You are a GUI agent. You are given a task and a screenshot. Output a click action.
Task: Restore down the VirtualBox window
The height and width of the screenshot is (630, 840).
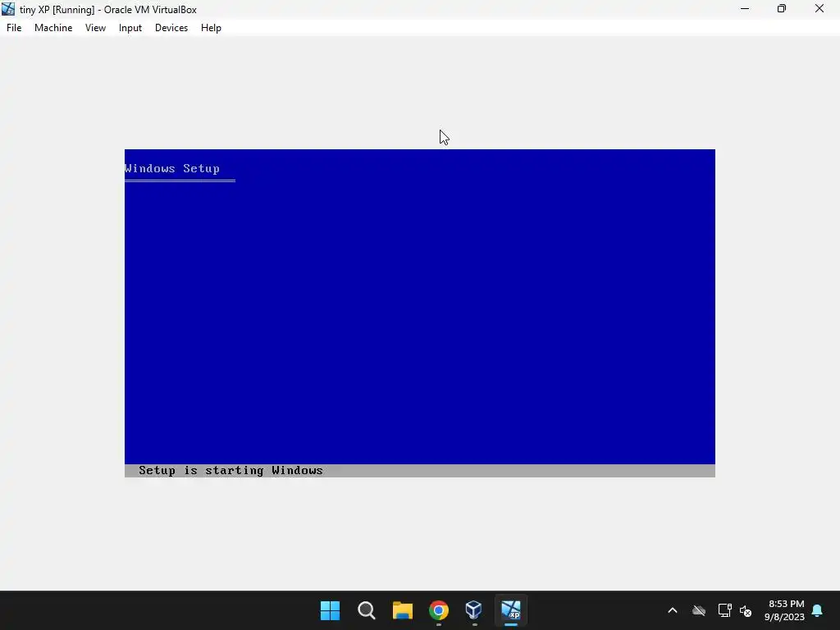[x=782, y=9]
